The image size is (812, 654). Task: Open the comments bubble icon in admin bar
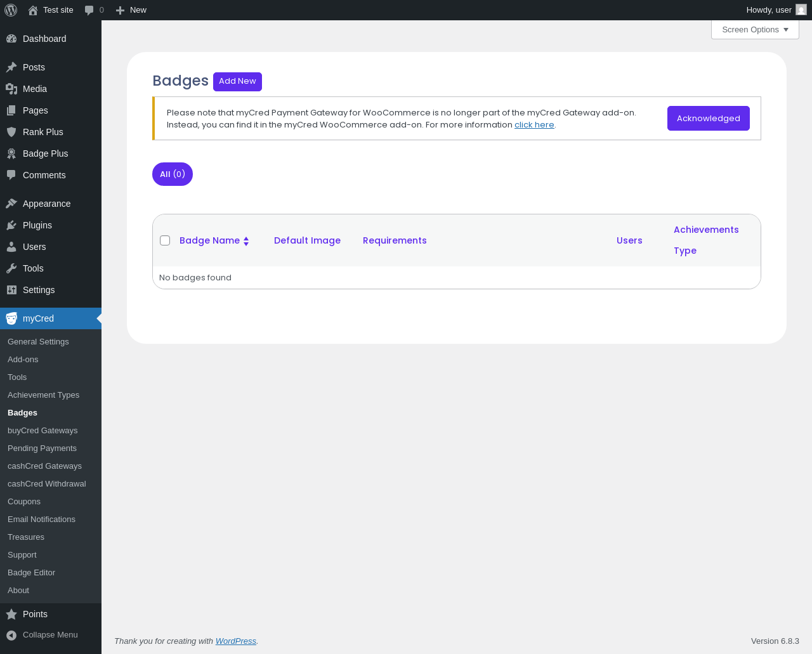(89, 10)
